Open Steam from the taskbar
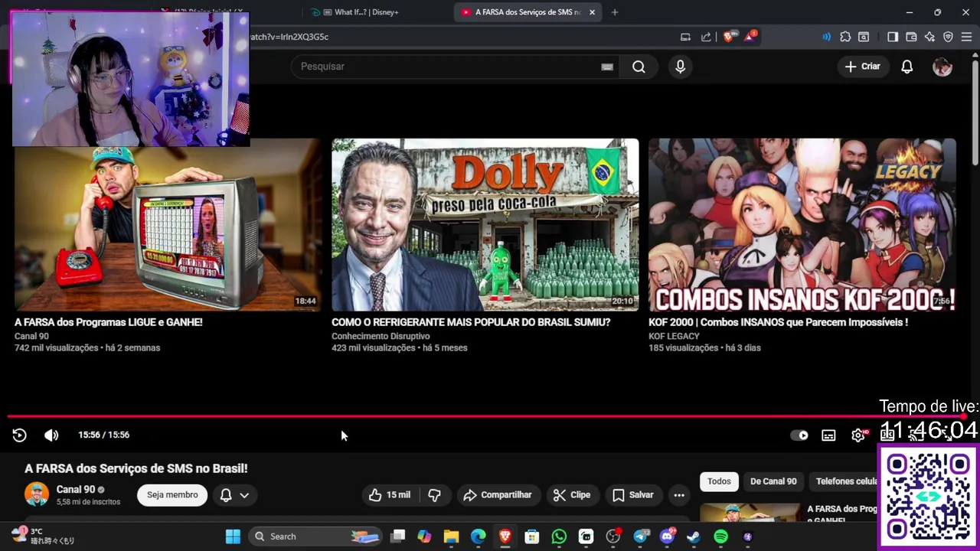Viewport: 980px width, 551px height. click(x=694, y=536)
